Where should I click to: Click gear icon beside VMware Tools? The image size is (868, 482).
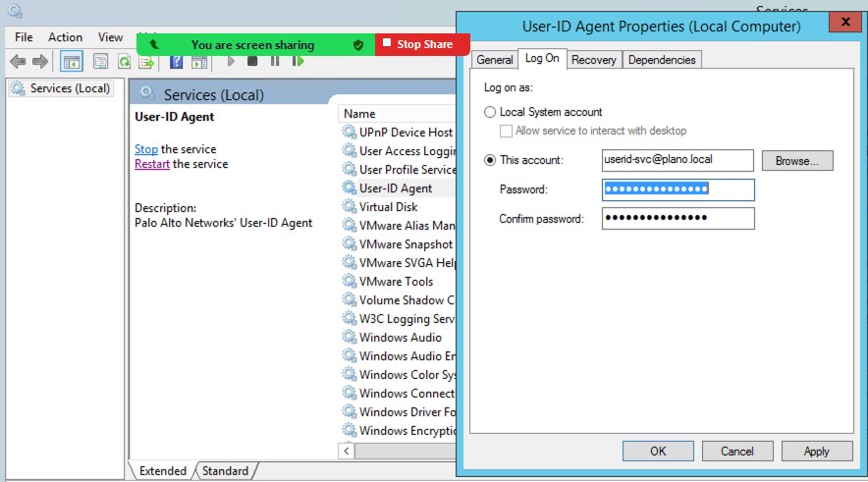pyautogui.click(x=349, y=281)
